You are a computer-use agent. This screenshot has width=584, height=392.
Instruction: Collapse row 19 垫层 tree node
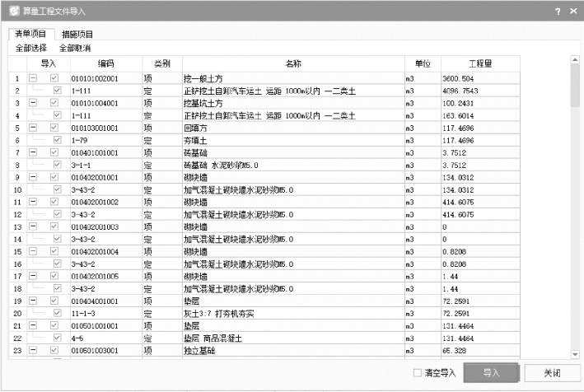[x=33, y=301]
